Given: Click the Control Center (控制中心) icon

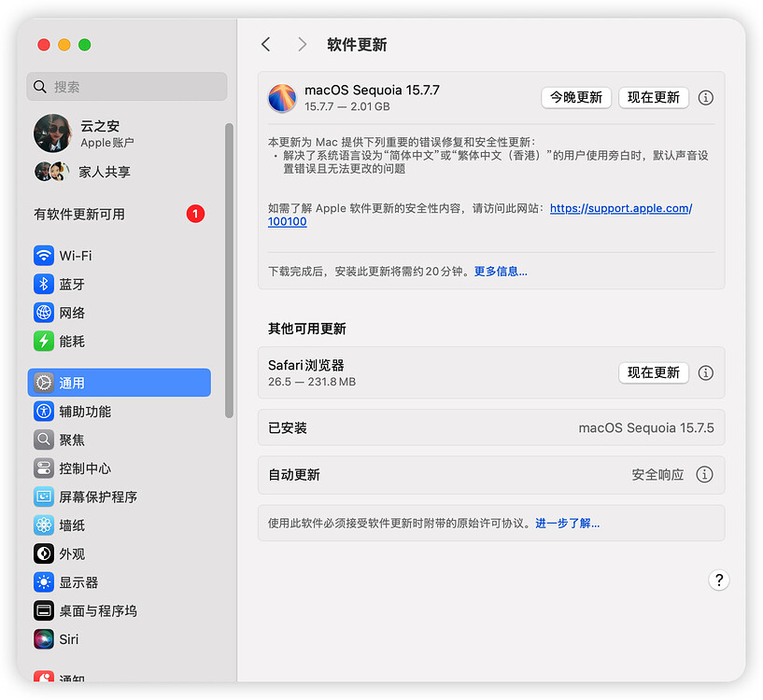Looking at the screenshot, I should (44, 468).
